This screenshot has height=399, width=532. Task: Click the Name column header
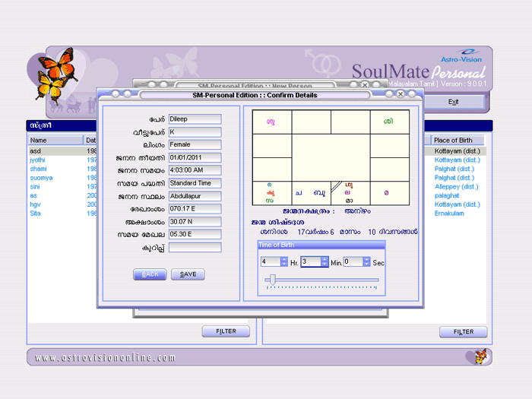(55, 140)
